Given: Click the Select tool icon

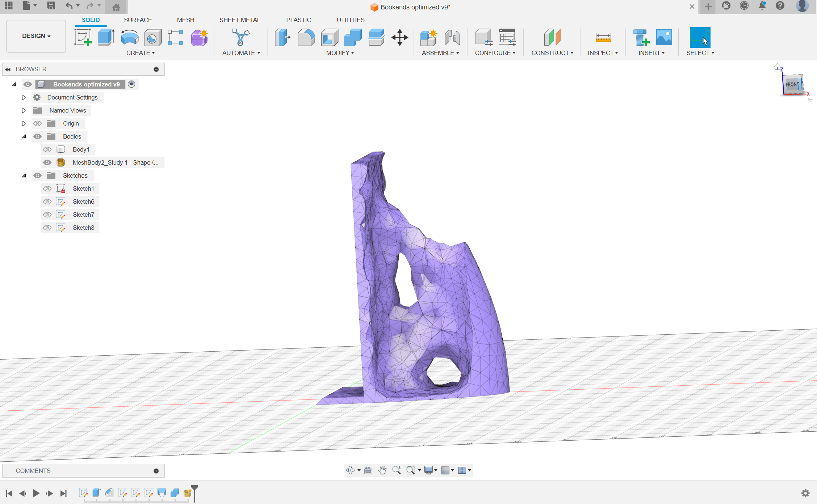Looking at the screenshot, I should (x=700, y=37).
